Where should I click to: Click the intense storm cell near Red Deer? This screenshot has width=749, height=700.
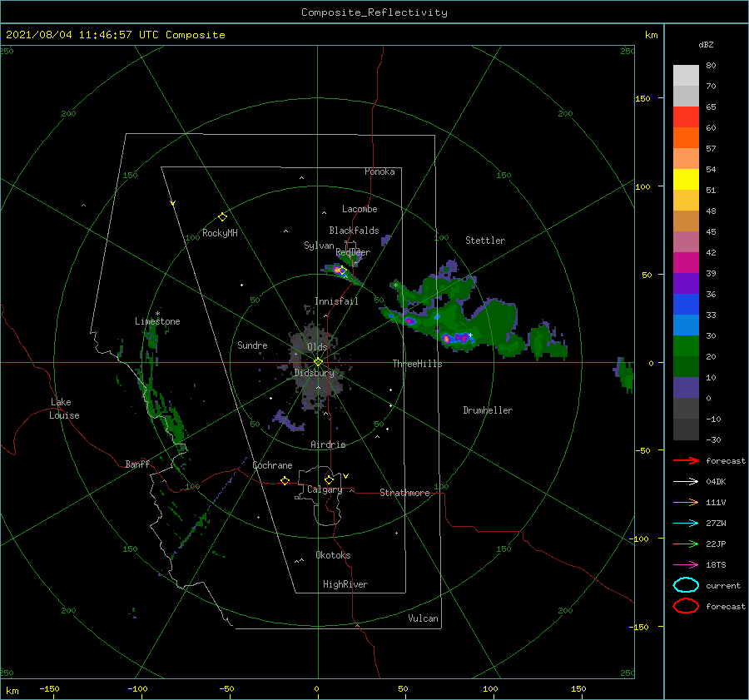tap(340, 271)
